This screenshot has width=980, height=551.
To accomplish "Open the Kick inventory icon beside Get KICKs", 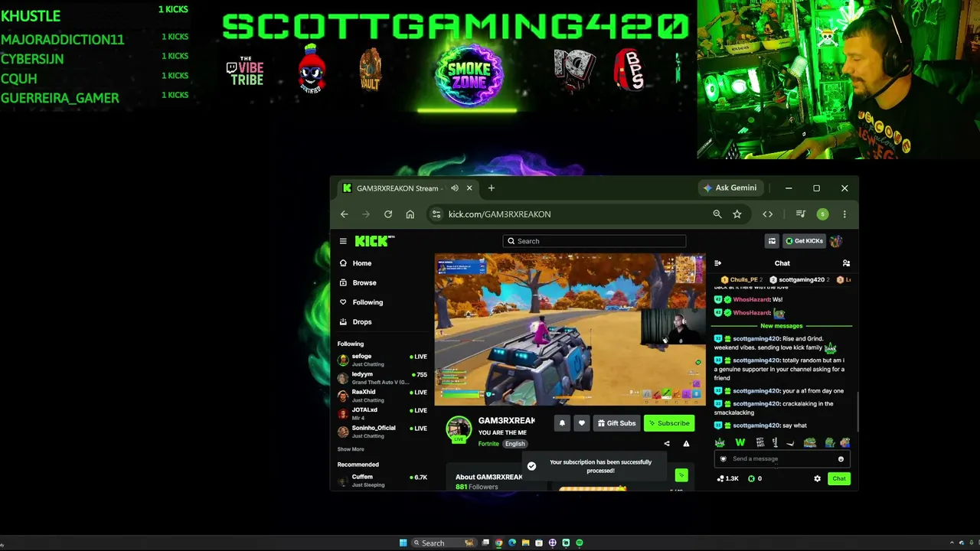I will (772, 241).
